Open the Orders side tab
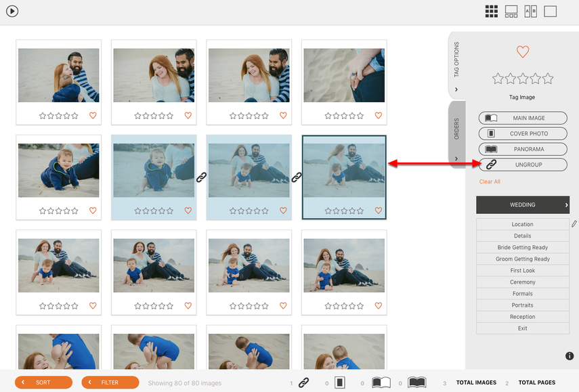Viewport: 579px width, 392px height. point(456,134)
